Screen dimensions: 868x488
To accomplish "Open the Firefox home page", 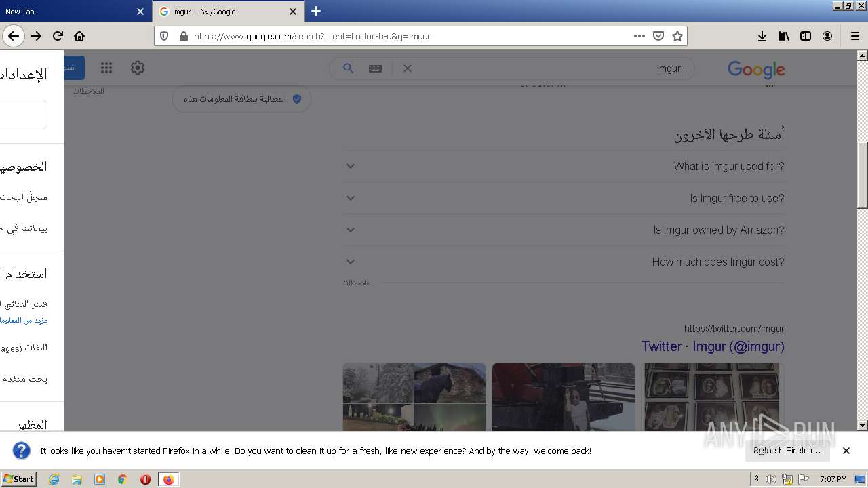I will (x=79, y=36).
